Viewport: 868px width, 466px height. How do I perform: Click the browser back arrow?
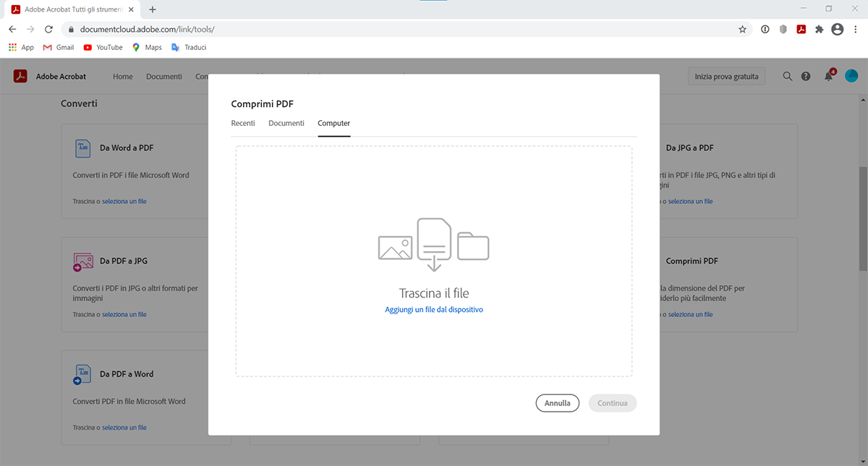tap(12, 30)
